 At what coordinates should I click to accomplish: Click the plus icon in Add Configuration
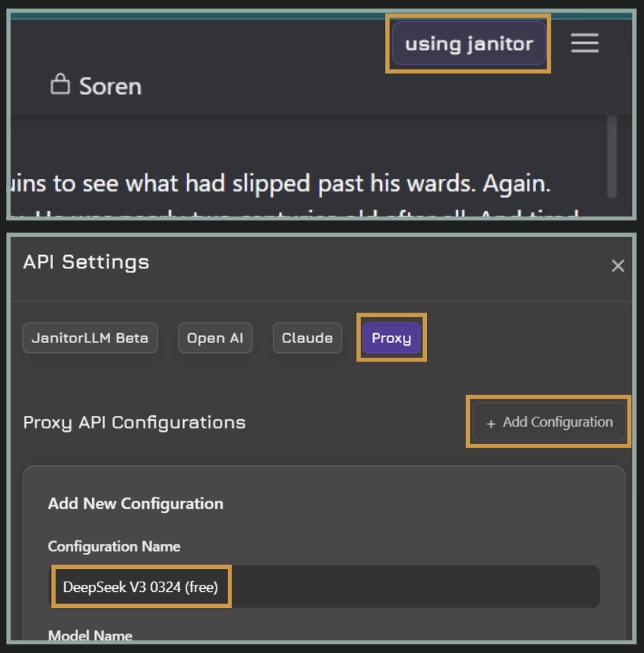(x=491, y=424)
